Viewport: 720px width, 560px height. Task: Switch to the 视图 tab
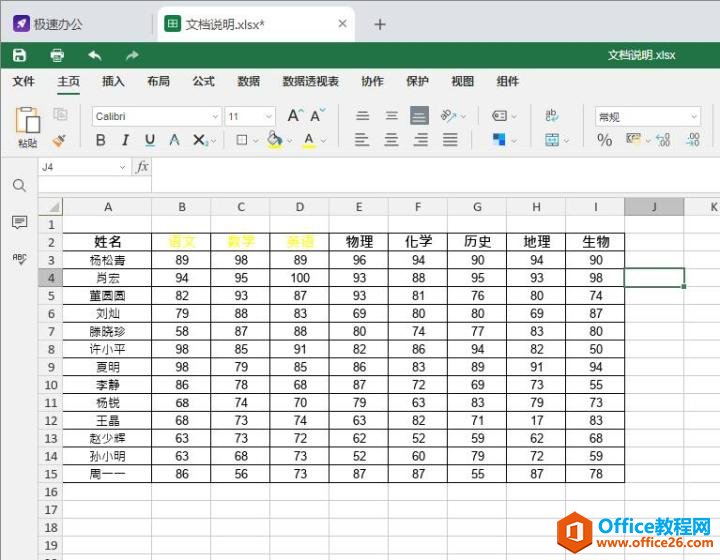[x=462, y=81]
